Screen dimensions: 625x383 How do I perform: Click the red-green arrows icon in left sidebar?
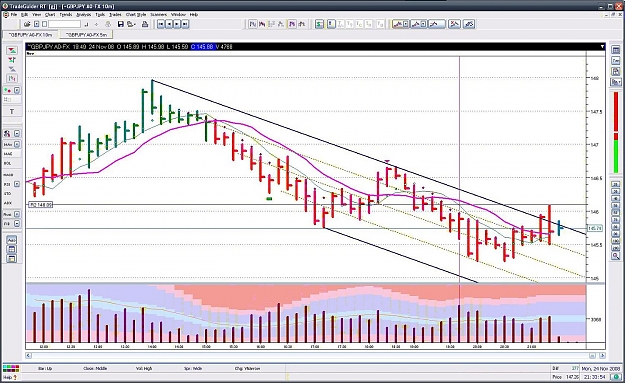tap(12, 51)
